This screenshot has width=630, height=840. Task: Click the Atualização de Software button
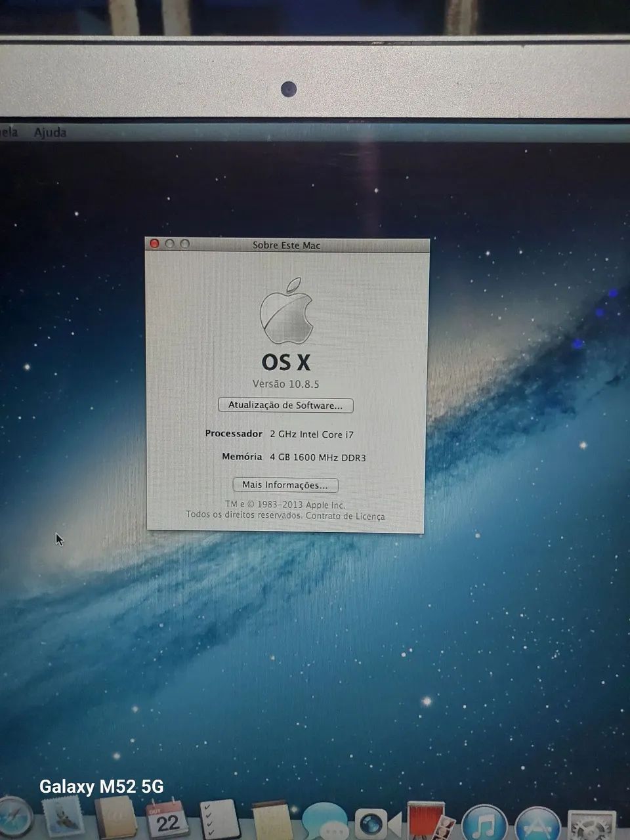[285, 406]
